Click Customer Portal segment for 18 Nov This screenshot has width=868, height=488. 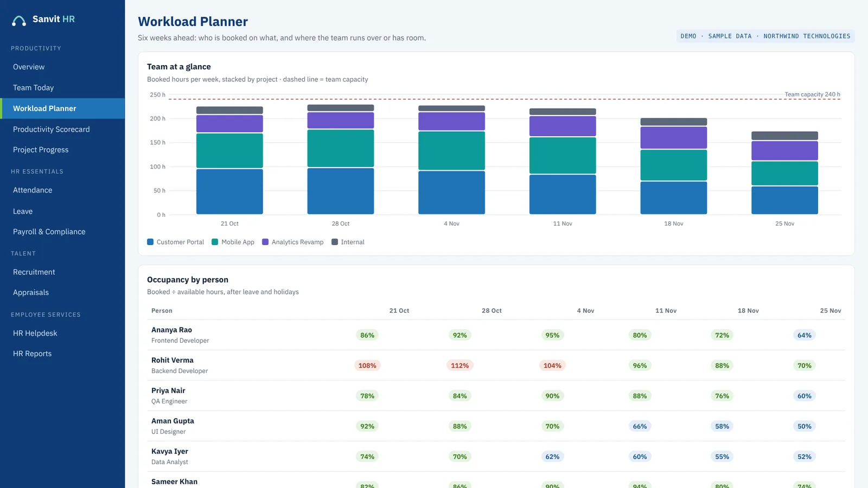click(x=674, y=198)
